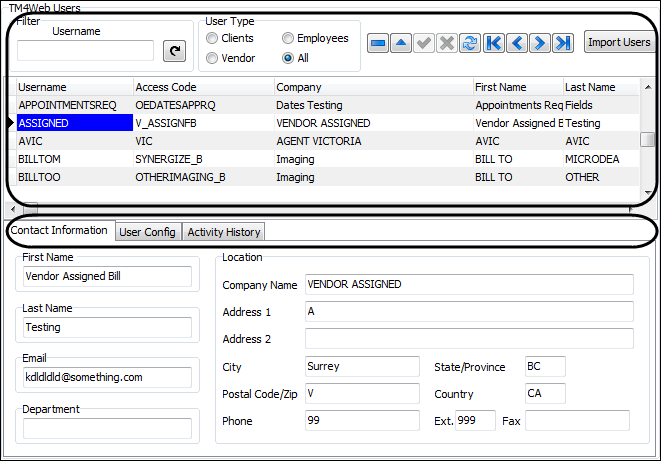Go to the previous record

(x=516, y=44)
